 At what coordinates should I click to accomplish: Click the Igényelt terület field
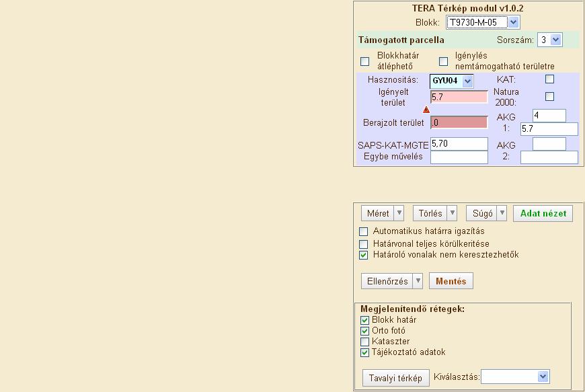click(x=459, y=97)
